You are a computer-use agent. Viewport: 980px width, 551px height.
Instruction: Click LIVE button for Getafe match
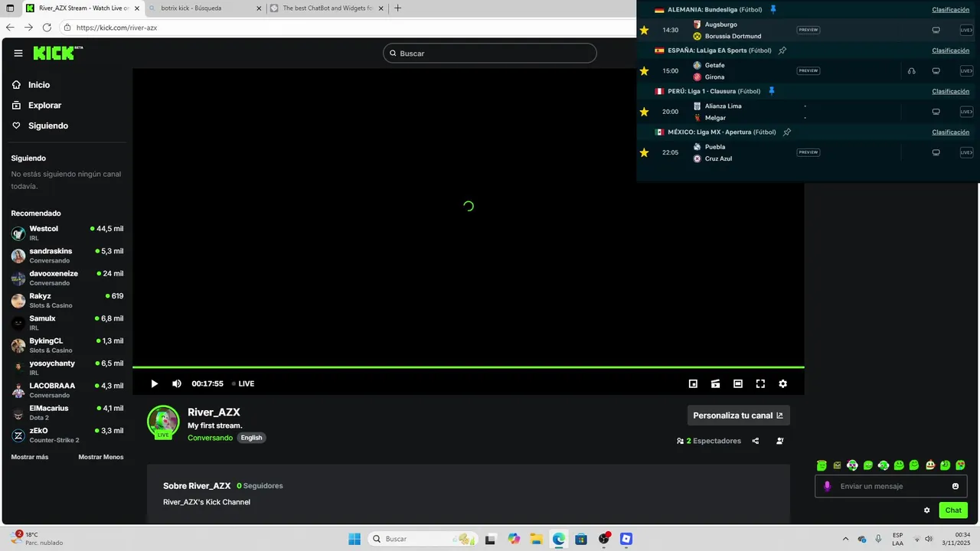pyautogui.click(x=966, y=70)
